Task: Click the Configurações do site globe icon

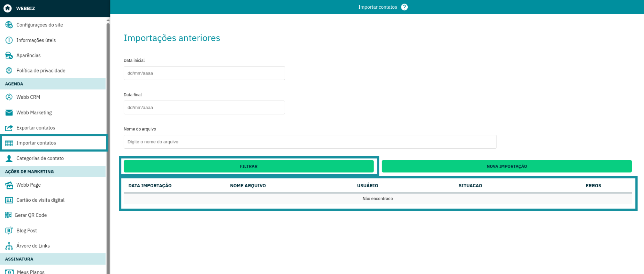Action: [x=9, y=25]
